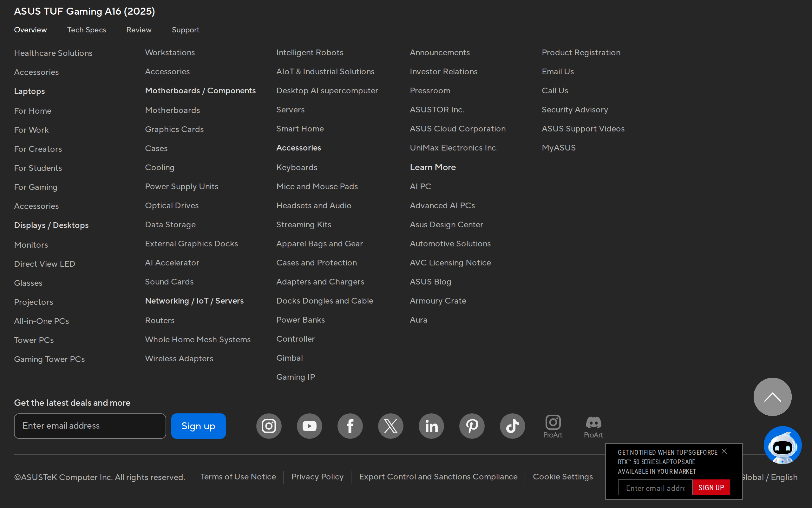Image resolution: width=812 pixels, height=508 pixels.
Task: Open the Investor Relations link
Action: 443,71
